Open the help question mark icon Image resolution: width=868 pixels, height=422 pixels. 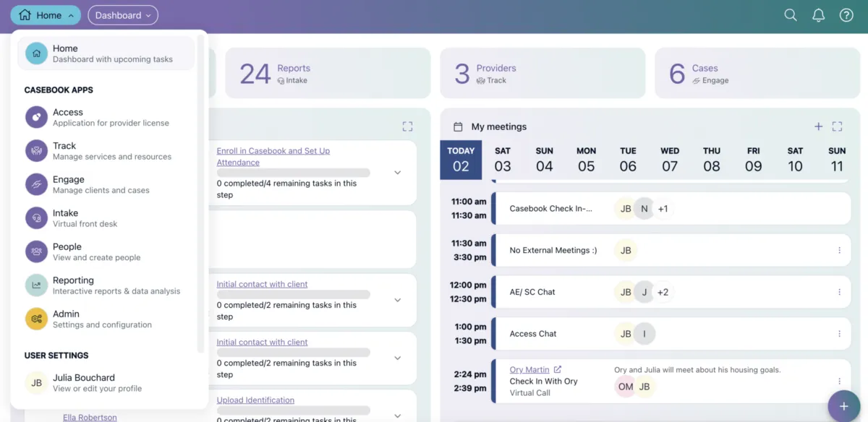[846, 15]
